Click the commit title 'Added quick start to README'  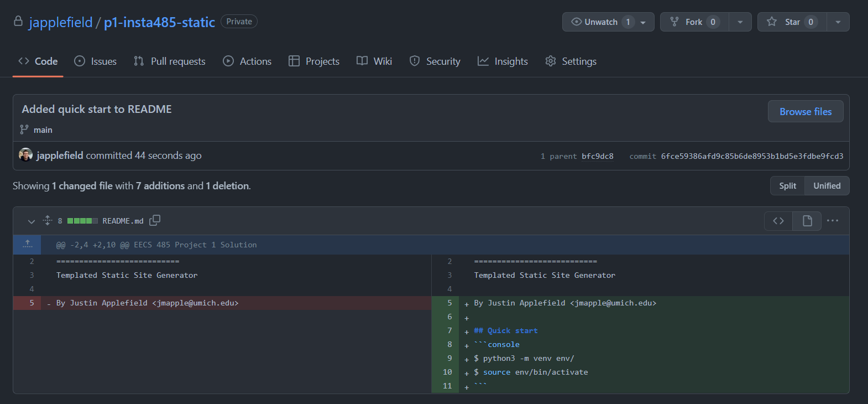[97, 109]
